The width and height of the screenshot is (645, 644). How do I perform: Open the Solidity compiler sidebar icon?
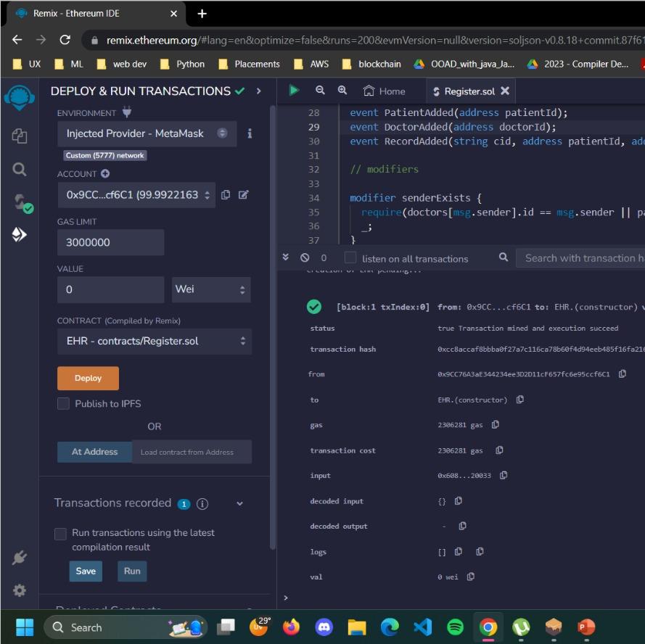click(x=20, y=203)
